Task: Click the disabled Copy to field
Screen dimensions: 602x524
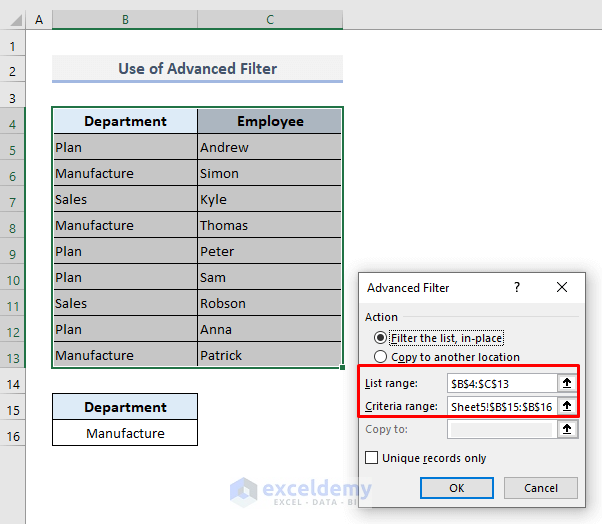Action: coord(502,429)
